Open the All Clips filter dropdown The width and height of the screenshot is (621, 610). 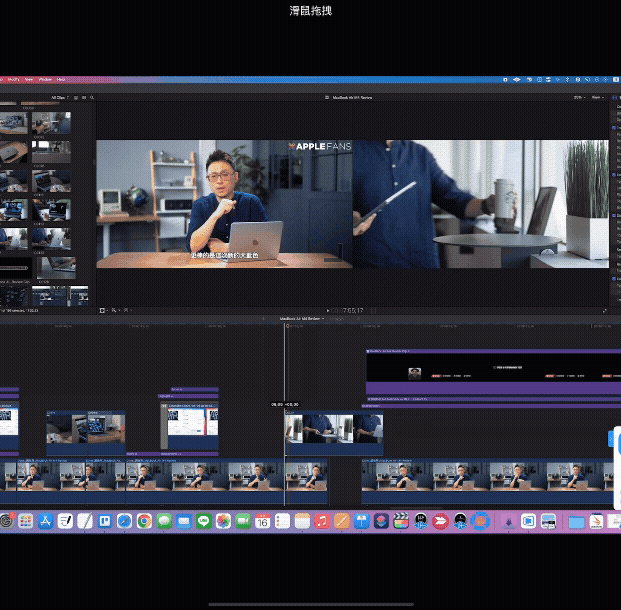[59, 98]
